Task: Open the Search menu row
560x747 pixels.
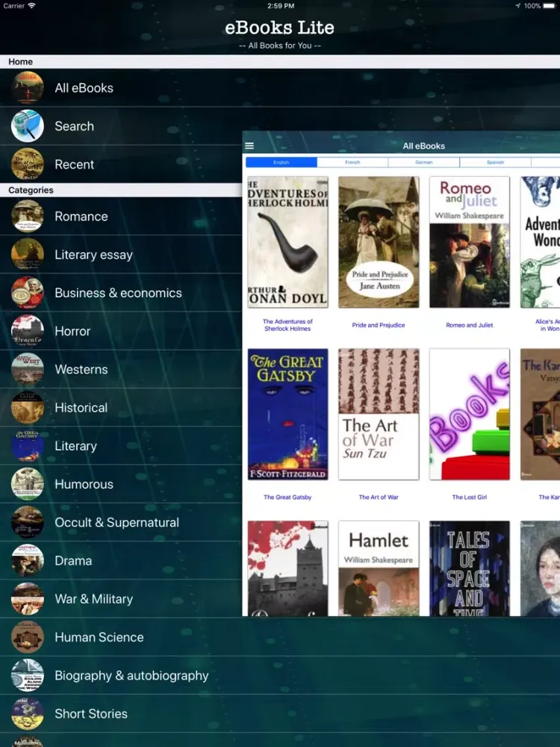Action: [x=121, y=126]
